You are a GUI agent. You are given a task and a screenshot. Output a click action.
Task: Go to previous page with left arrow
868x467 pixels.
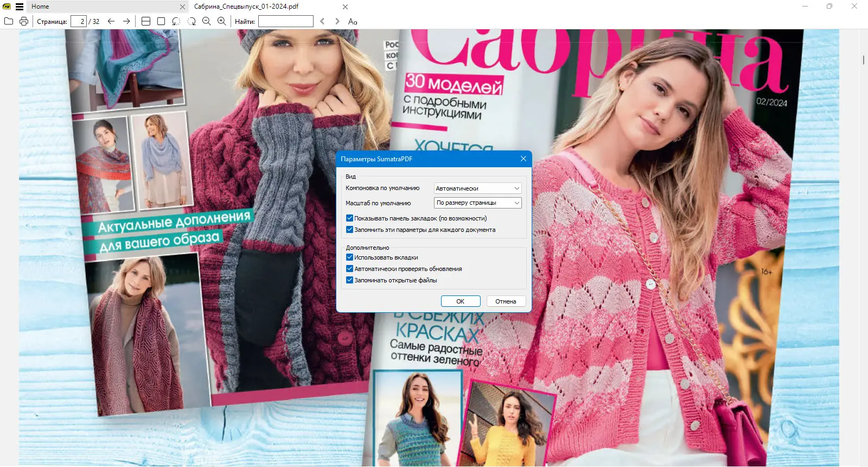point(111,21)
